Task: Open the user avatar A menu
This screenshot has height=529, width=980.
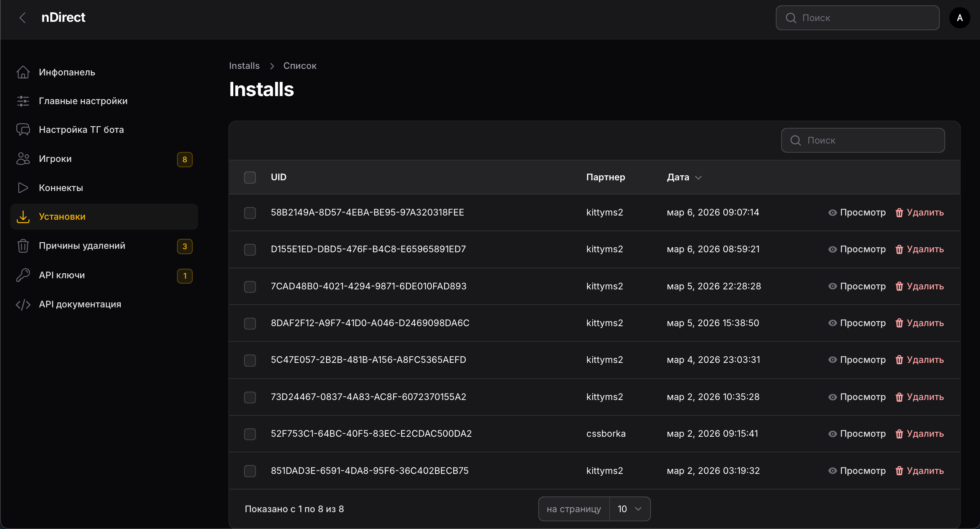Action: 960,18
